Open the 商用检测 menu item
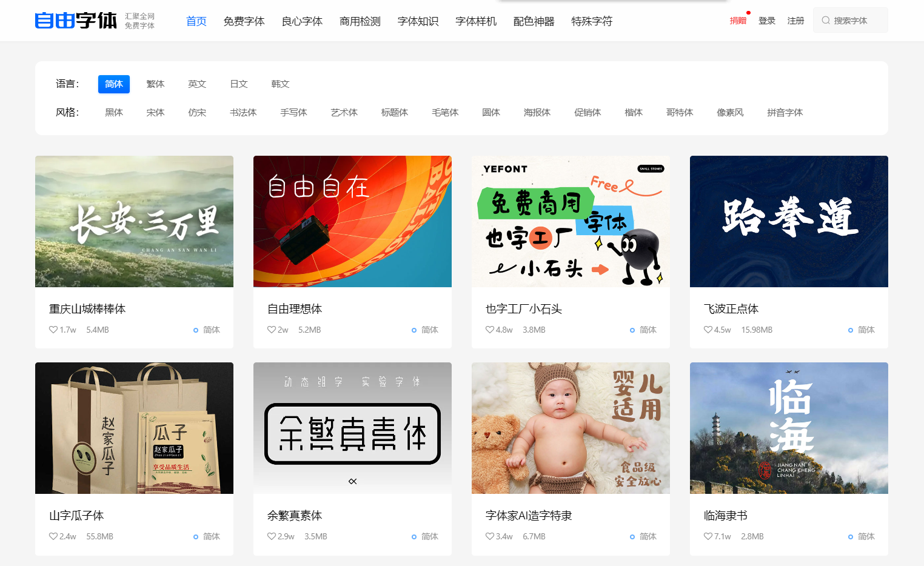Screen dimensions: 924x566 [360, 21]
